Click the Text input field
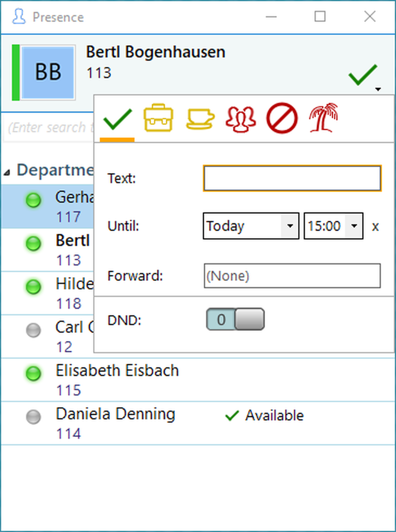The height and width of the screenshot is (532, 396). pos(292,178)
